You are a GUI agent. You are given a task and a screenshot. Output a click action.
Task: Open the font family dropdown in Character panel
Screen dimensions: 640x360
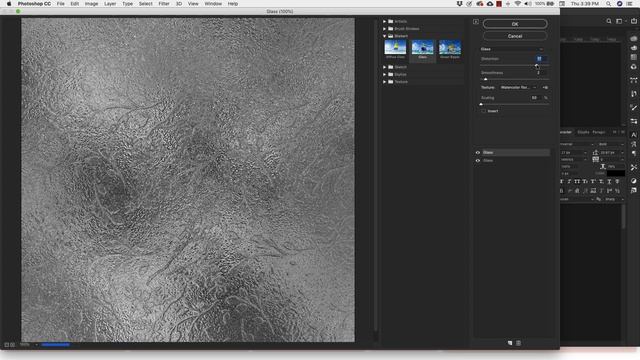(576, 144)
